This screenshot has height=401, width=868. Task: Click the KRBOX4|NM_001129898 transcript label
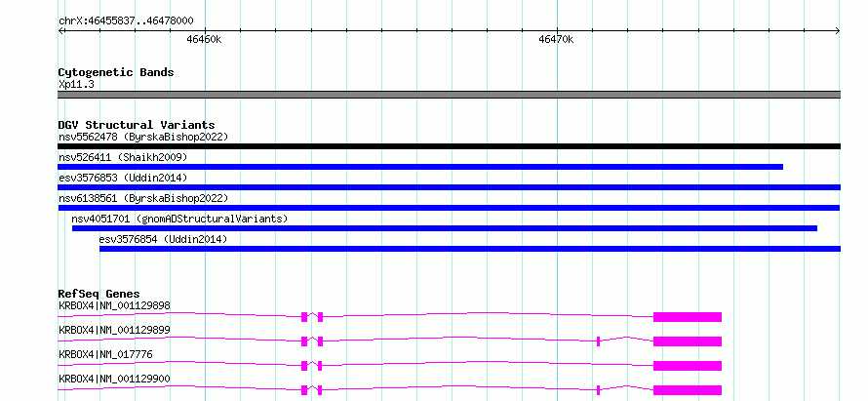coord(114,305)
